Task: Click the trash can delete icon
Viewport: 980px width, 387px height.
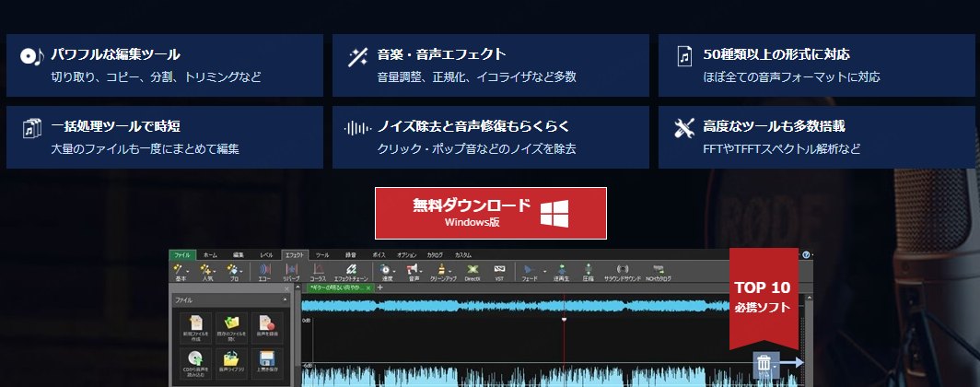Action: tap(764, 363)
